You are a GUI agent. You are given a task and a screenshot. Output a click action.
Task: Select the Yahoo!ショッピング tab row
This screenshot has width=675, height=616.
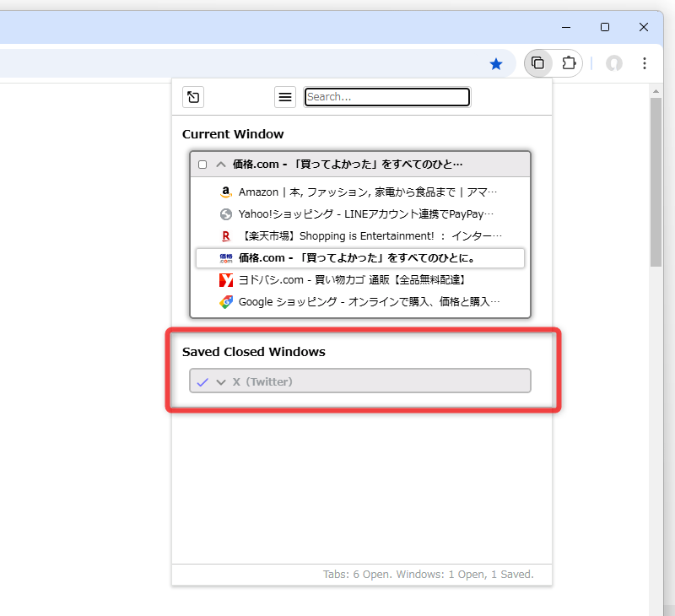point(360,214)
